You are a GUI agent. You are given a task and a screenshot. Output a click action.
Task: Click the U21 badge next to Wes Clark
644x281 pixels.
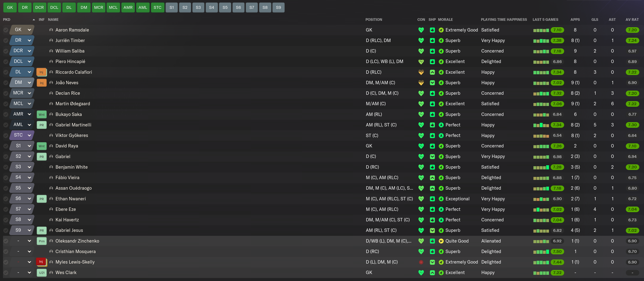point(41,273)
